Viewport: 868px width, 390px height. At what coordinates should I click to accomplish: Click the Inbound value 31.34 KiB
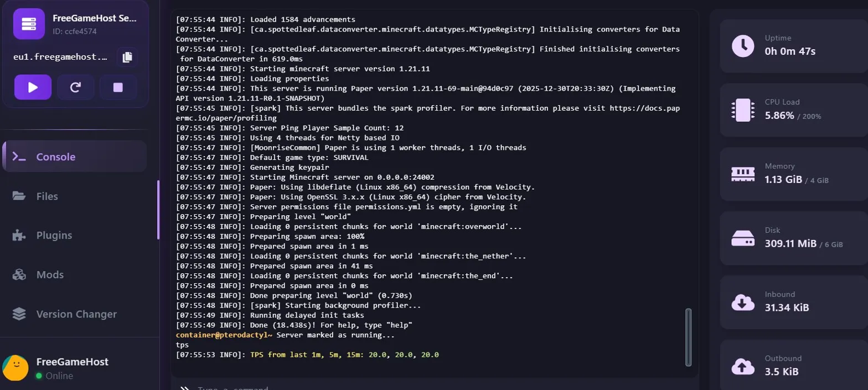(x=787, y=308)
